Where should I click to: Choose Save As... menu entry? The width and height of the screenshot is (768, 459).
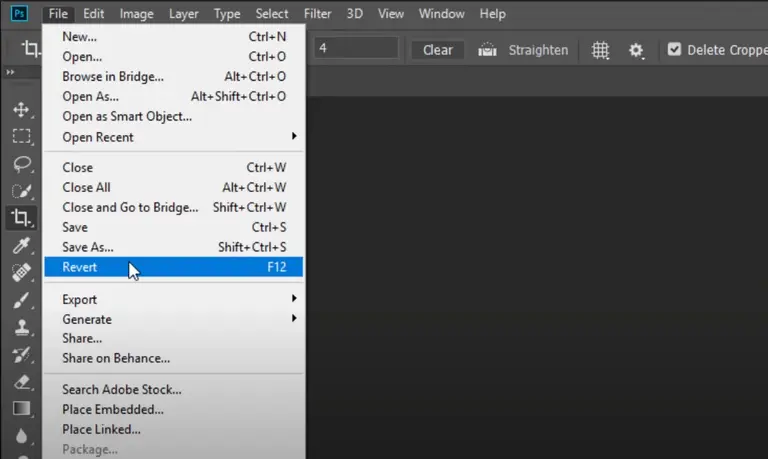(x=173, y=247)
